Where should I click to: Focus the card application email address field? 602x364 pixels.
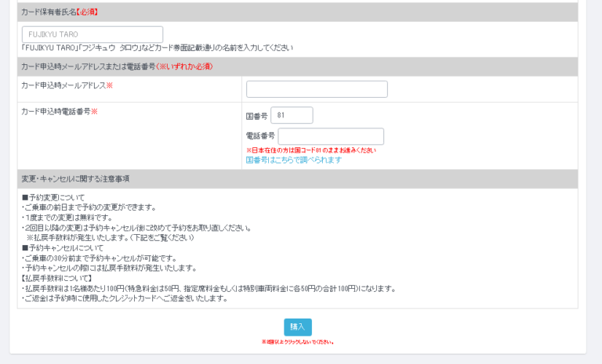[x=317, y=89]
